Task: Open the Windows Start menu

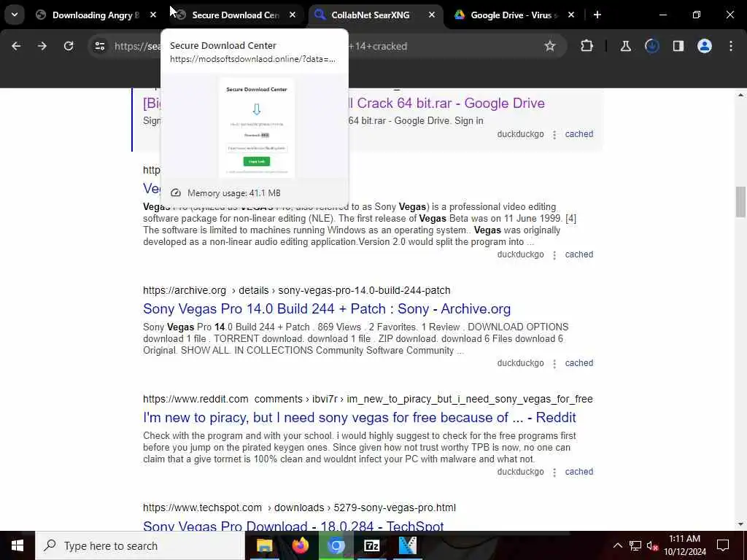Action: [18, 545]
